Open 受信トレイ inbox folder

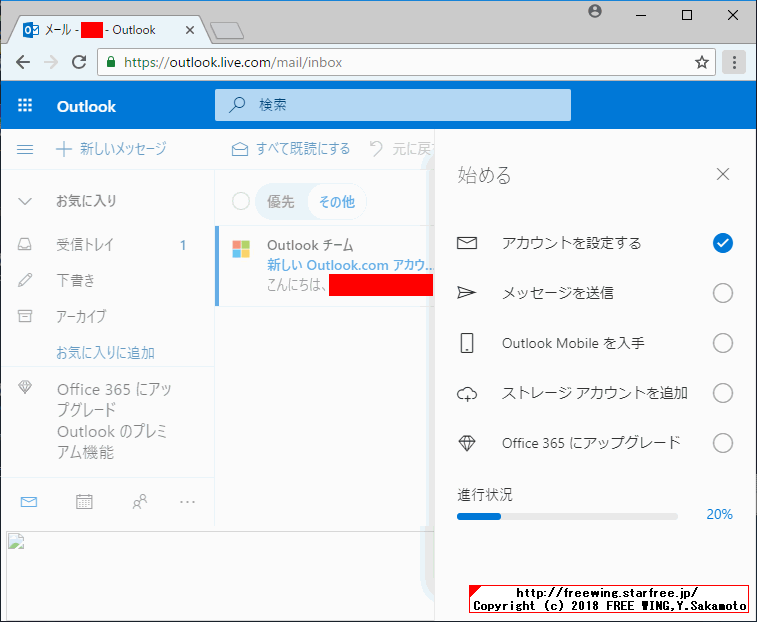tap(108, 245)
